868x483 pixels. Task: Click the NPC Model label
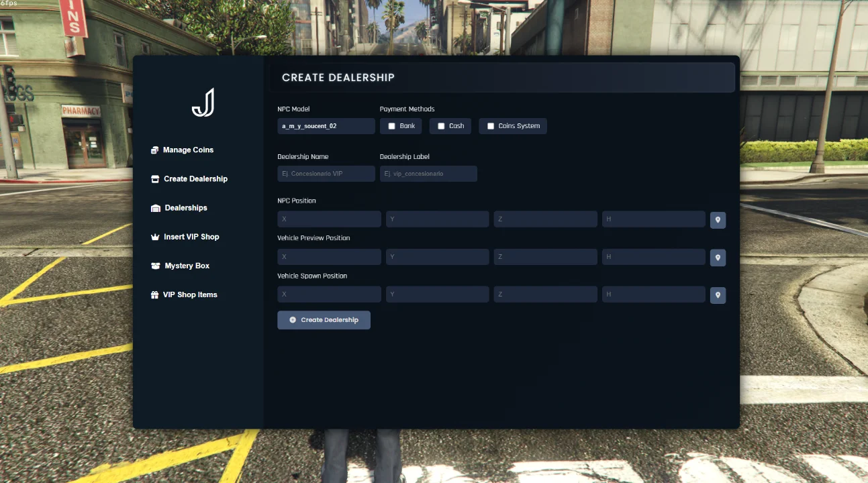coord(293,109)
